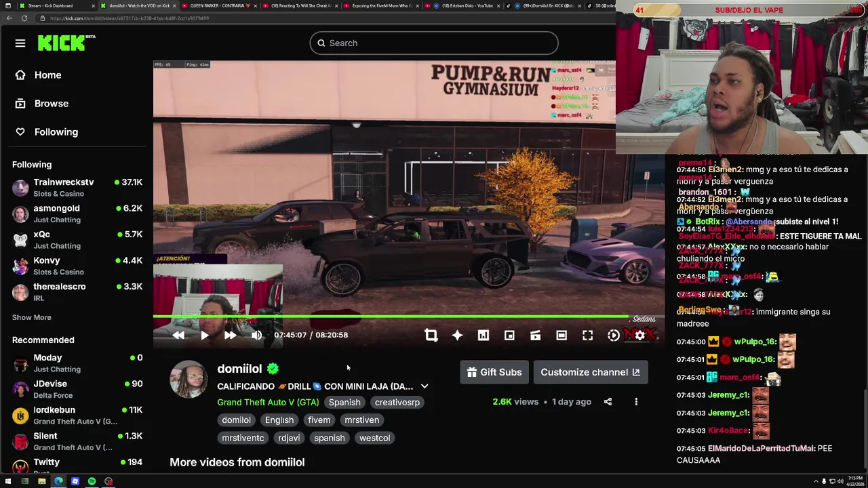Open Customize channel
The image size is (868, 488).
[x=590, y=372]
